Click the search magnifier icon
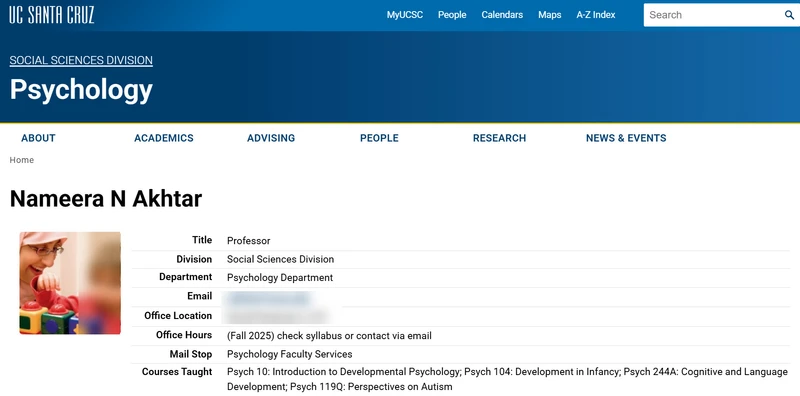The image size is (800, 396). pos(789,15)
